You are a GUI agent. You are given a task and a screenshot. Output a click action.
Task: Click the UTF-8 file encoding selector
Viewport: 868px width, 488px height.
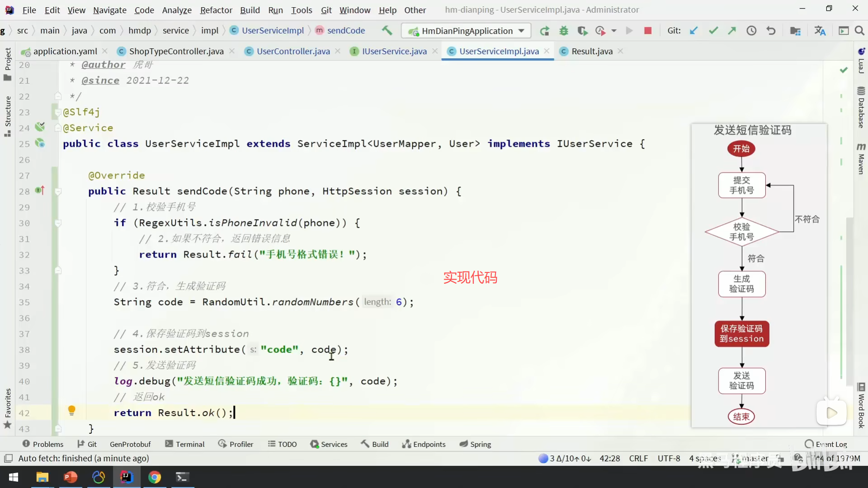[669, 458]
